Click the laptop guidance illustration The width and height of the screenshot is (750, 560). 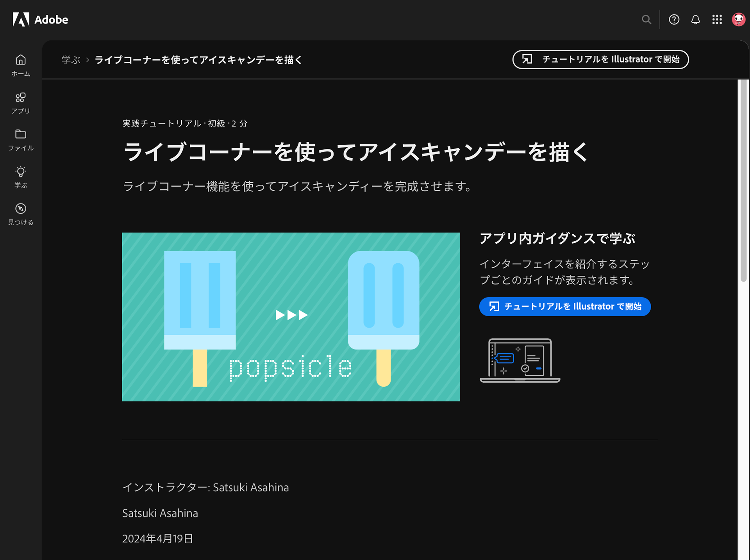tap(520, 360)
